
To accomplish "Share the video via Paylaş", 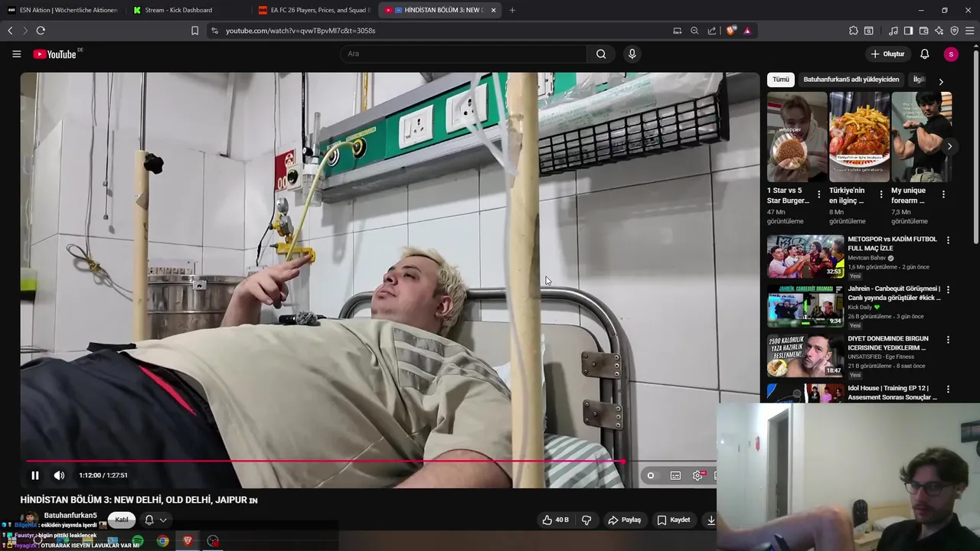I will click(624, 520).
